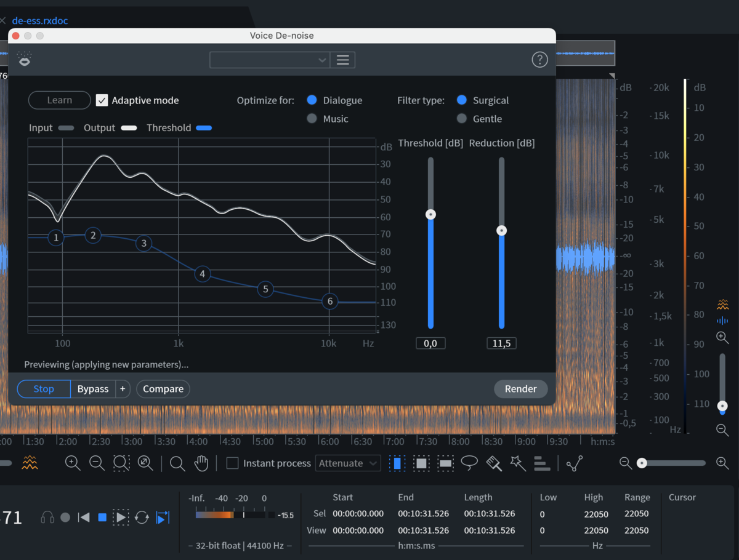Uncheck Adaptive mode checkbox

102,100
